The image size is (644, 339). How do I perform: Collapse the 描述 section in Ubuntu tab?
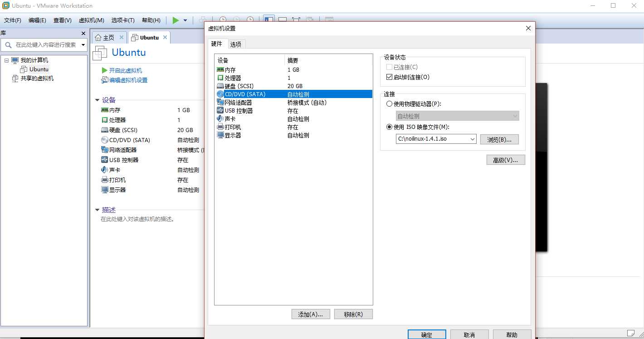coord(97,210)
